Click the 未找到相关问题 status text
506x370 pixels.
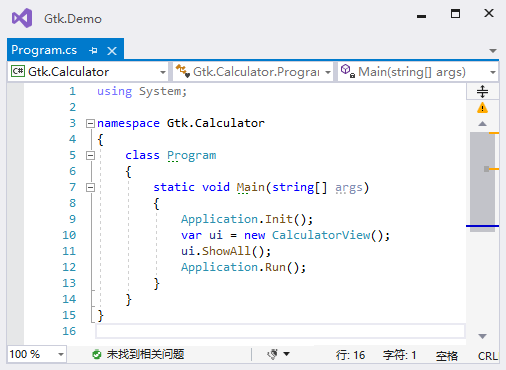pyautogui.click(x=145, y=354)
